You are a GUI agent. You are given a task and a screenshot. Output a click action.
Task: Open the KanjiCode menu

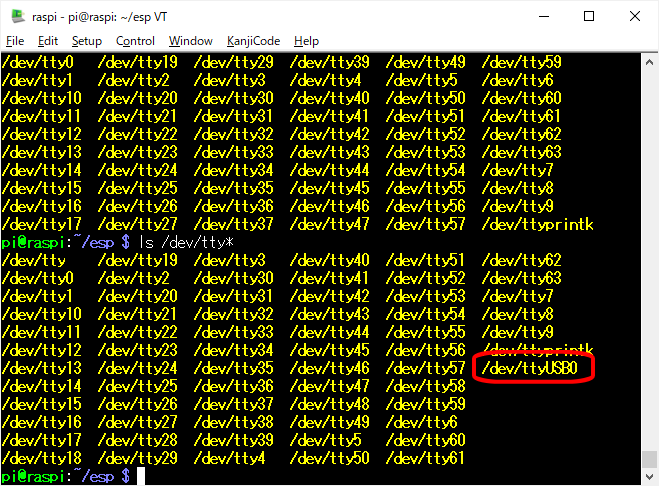[253, 41]
